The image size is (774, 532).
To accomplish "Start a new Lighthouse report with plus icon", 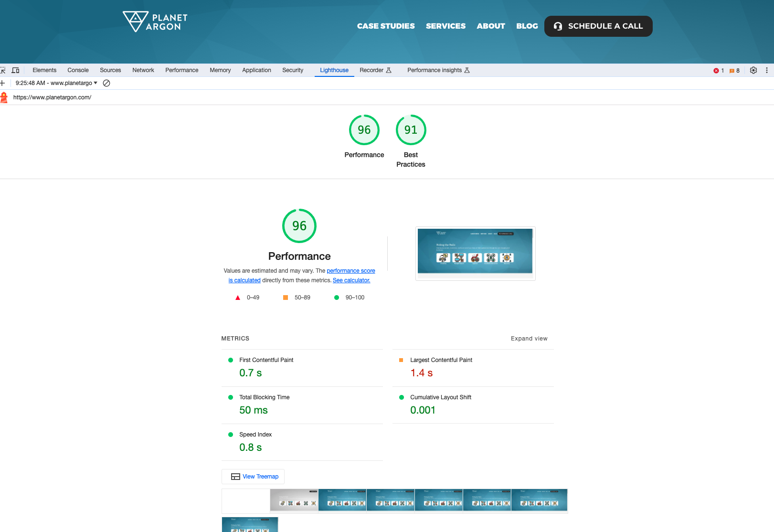I will pos(2,83).
